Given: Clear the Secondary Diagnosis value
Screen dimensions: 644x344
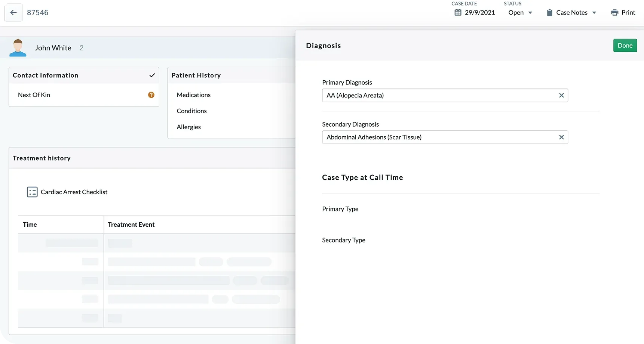Looking at the screenshot, I should (561, 137).
